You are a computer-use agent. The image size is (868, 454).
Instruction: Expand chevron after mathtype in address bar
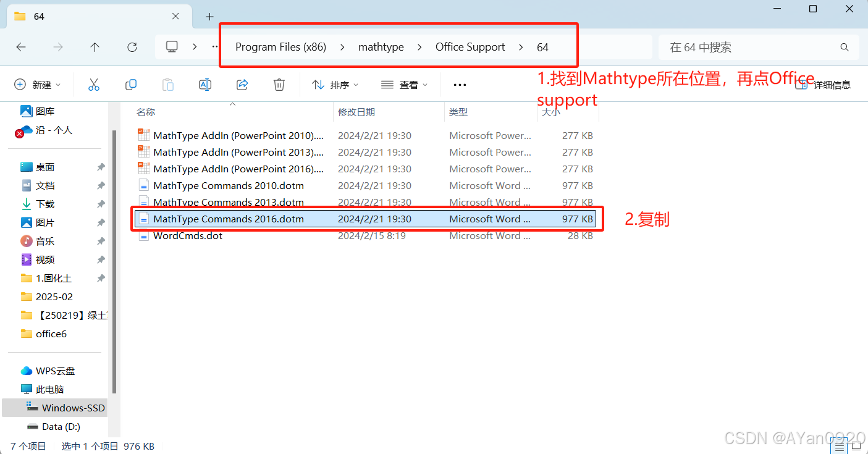(x=419, y=47)
